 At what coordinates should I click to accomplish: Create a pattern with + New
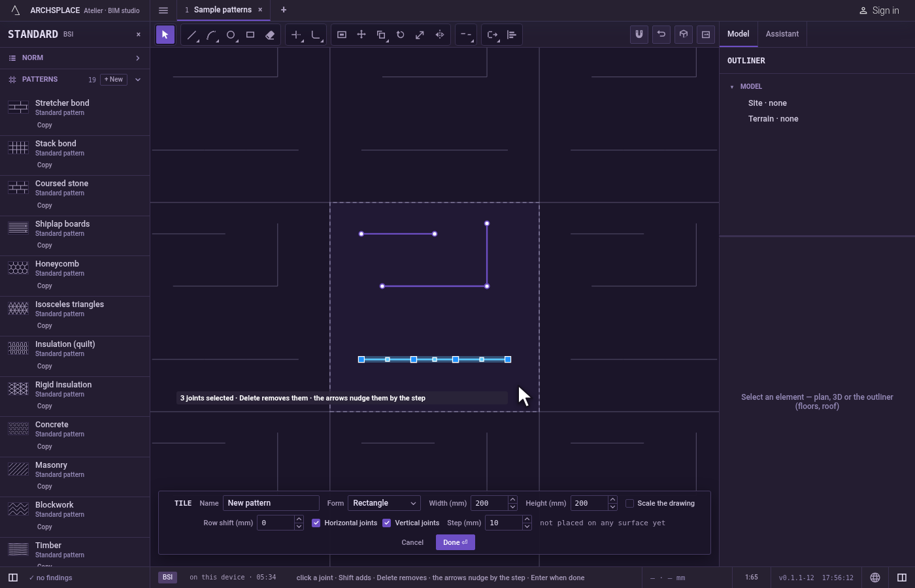tap(114, 80)
